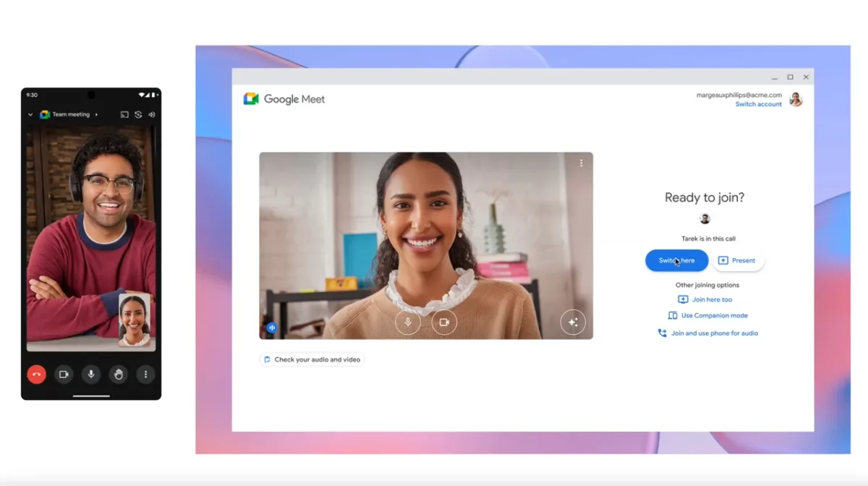Switch camera using the flip camera icon
This screenshot has height=486, width=868.
click(x=138, y=114)
